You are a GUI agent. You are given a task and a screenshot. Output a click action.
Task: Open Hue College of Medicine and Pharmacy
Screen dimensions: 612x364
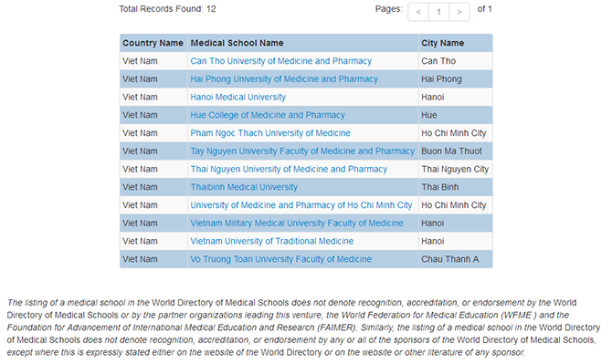pyautogui.click(x=268, y=115)
